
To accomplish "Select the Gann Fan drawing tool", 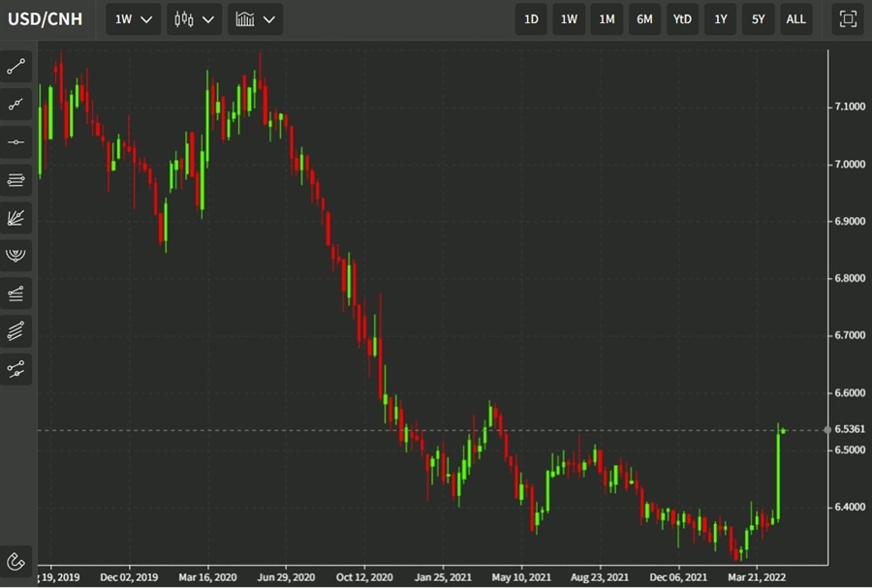I will coord(16,217).
